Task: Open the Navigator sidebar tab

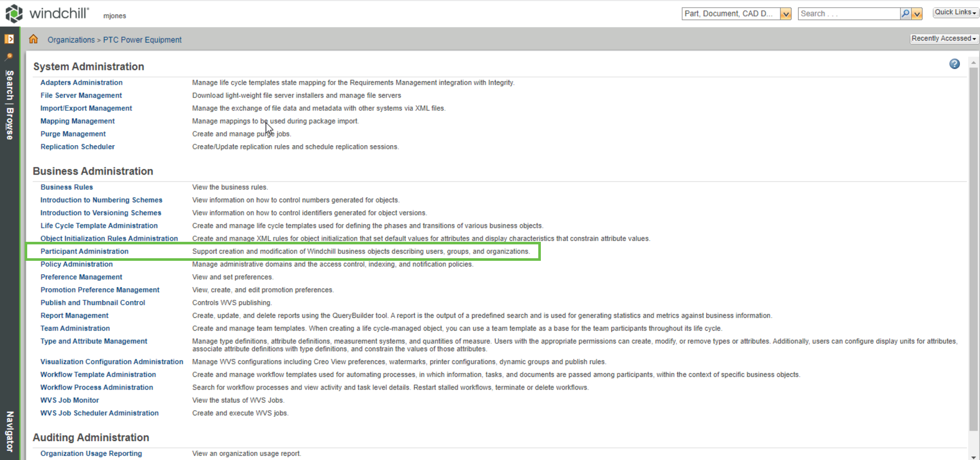Action: pos(10,431)
